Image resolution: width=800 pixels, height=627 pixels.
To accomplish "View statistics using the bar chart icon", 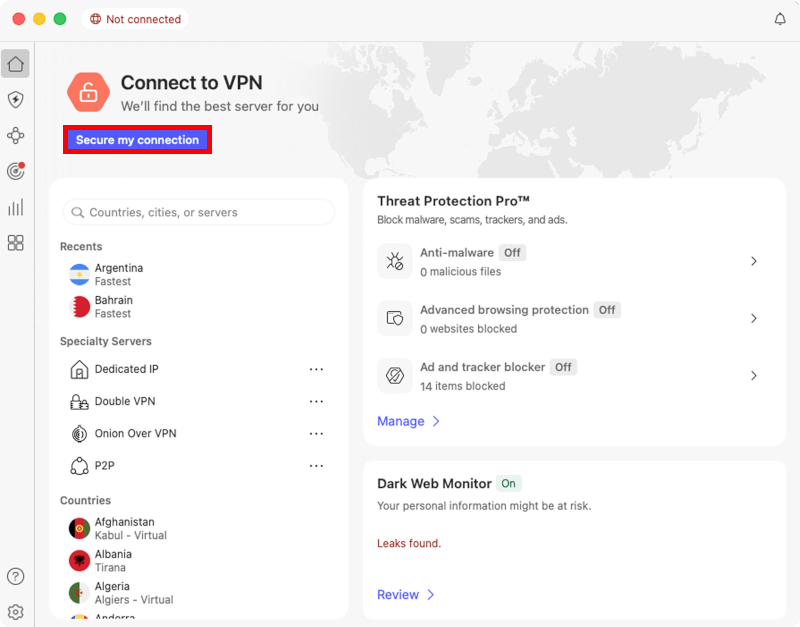I will [15, 207].
